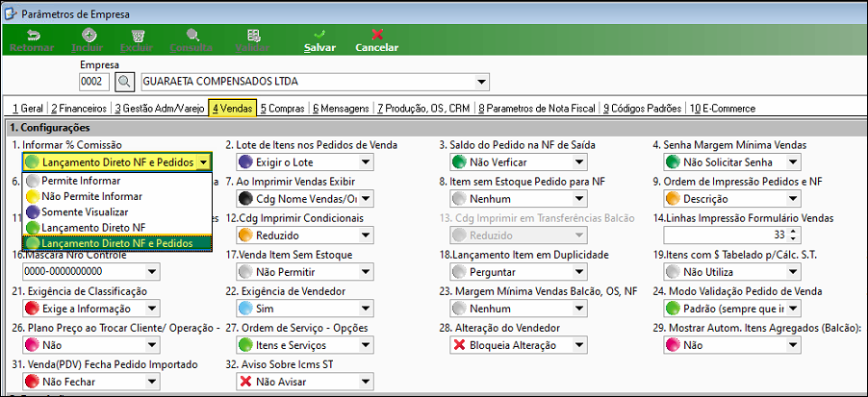This screenshot has height=397, width=868.
Task: Open Exigência de Classificação dropdown
Action: 152,309
